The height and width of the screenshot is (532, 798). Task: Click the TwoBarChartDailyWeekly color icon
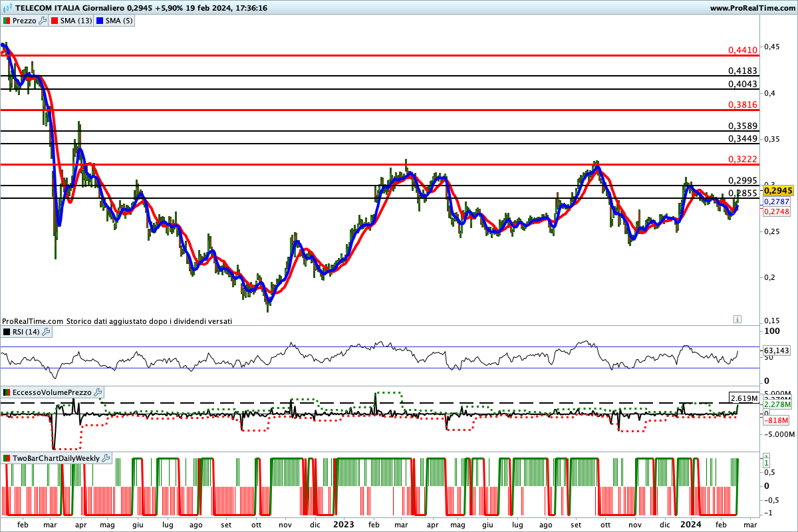(x=6, y=458)
